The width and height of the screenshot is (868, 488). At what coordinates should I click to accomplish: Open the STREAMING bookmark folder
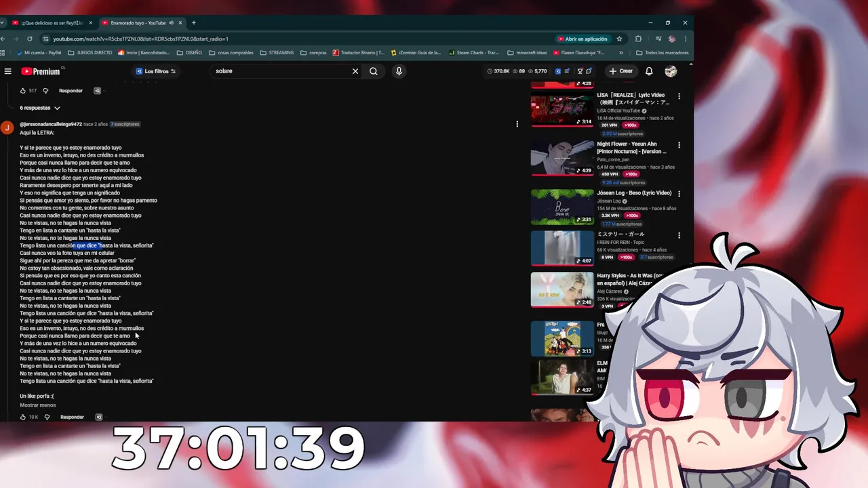pos(276,52)
